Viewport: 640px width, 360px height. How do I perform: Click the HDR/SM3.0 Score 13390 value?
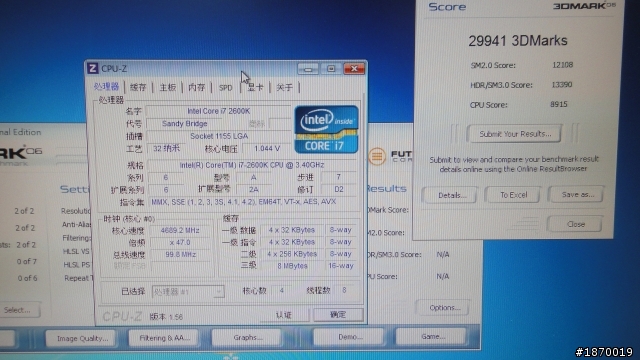[562, 84]
